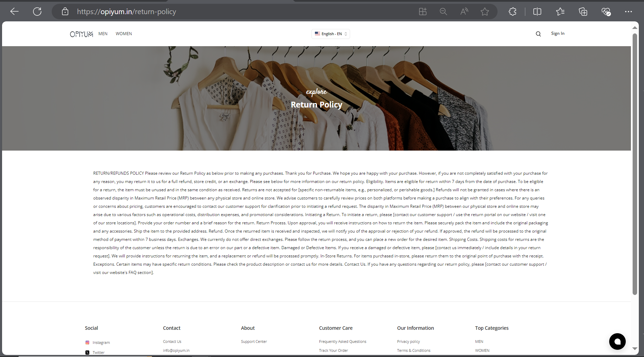Open Frequently Asked Questions link

[x=343, y=341]
